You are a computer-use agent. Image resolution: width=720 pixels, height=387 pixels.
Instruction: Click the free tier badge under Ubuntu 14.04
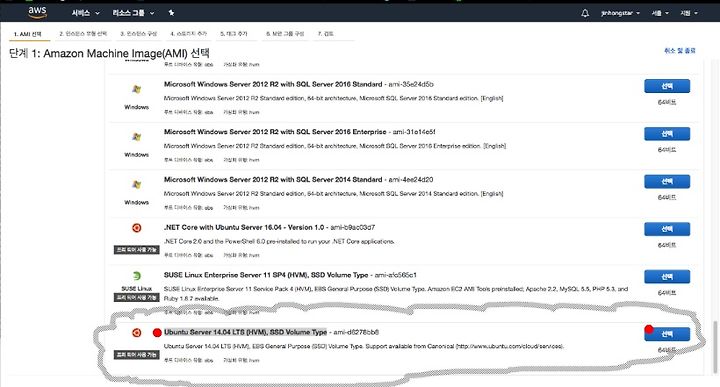pos(136,354)
